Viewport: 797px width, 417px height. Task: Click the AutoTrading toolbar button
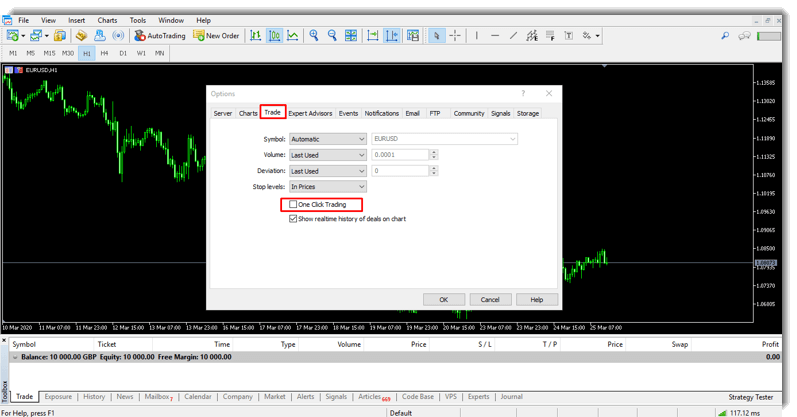point(160,36)
